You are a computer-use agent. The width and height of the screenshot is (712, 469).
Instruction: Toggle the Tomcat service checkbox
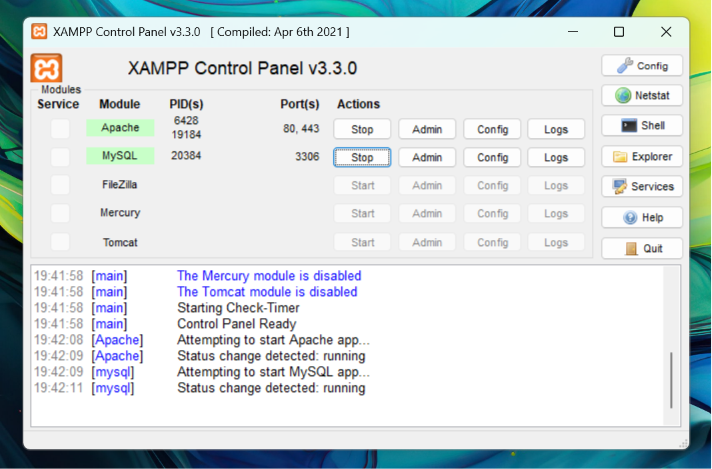click(x=60, y=242)
